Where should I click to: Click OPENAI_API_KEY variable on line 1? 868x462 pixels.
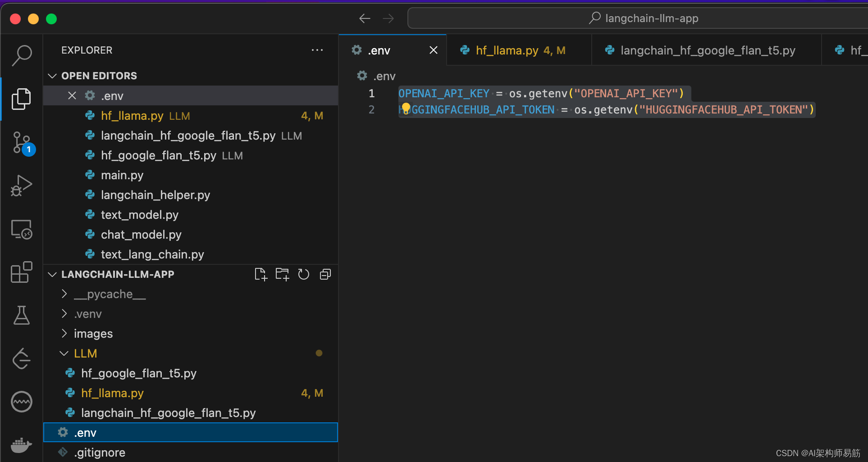[443, 93]
